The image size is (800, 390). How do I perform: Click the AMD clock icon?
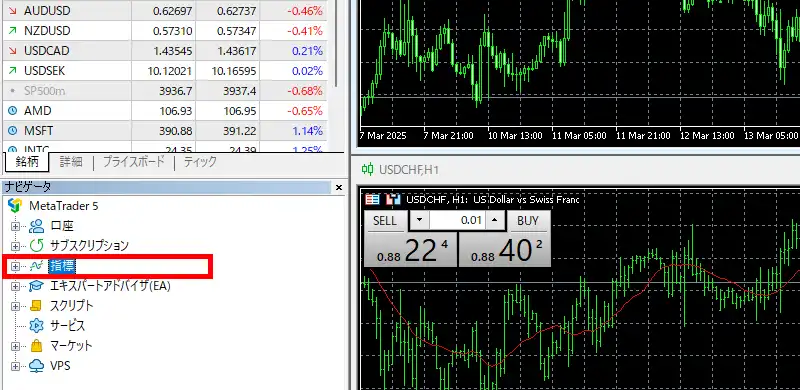click(x=13, y=111)
